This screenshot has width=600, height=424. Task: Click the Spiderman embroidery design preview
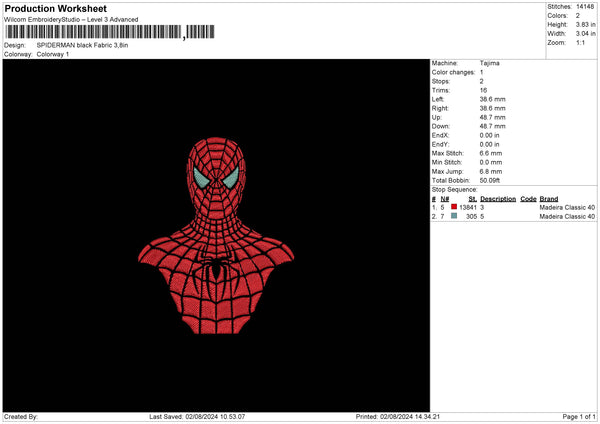[x=217, y=235]
